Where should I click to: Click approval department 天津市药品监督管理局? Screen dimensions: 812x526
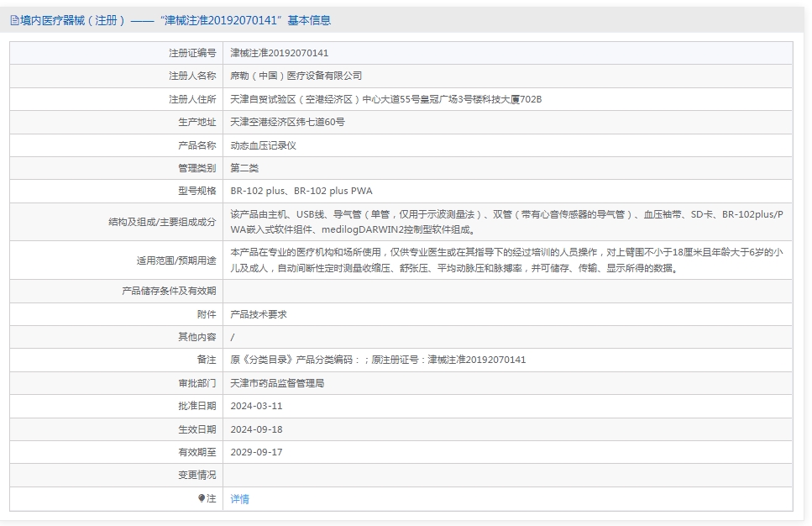coord(277,383)
